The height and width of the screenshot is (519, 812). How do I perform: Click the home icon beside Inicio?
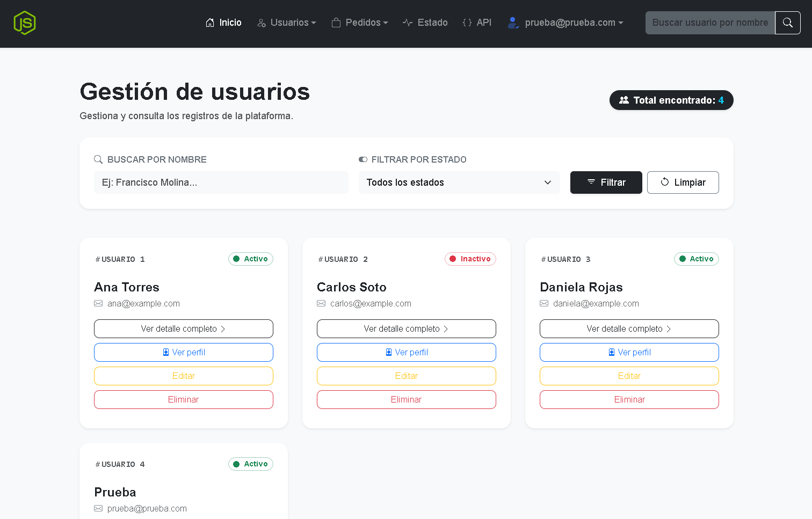pos(210,23)
